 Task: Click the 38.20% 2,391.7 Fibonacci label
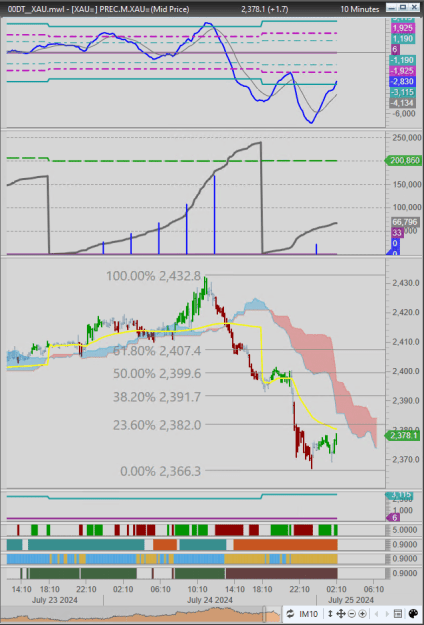(x=157, y=397)
